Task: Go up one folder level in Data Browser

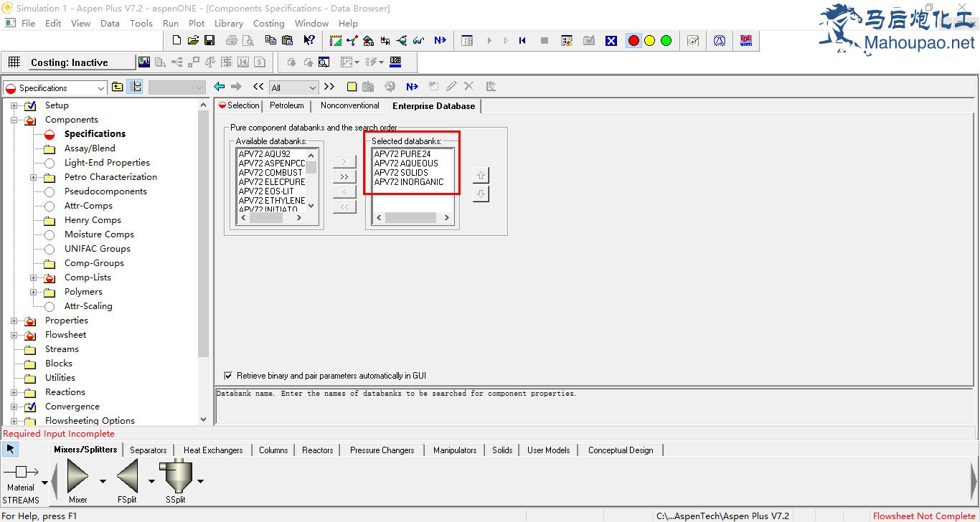Action: click(x=117, y=87)
